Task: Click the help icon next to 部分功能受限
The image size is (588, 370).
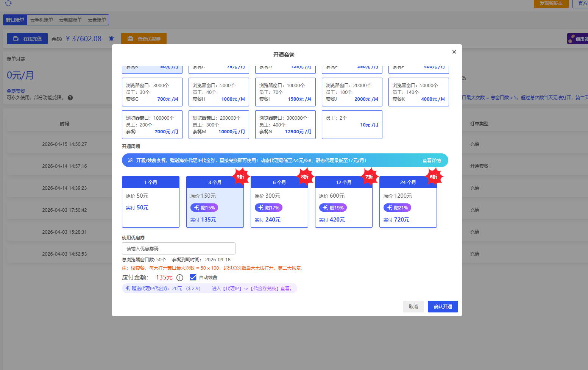Action: [x=70, y=98]
